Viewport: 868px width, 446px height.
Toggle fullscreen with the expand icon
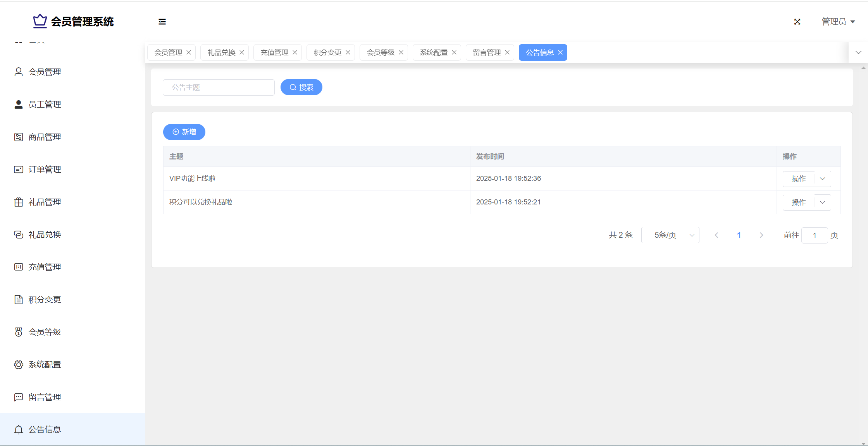(797, 22)
